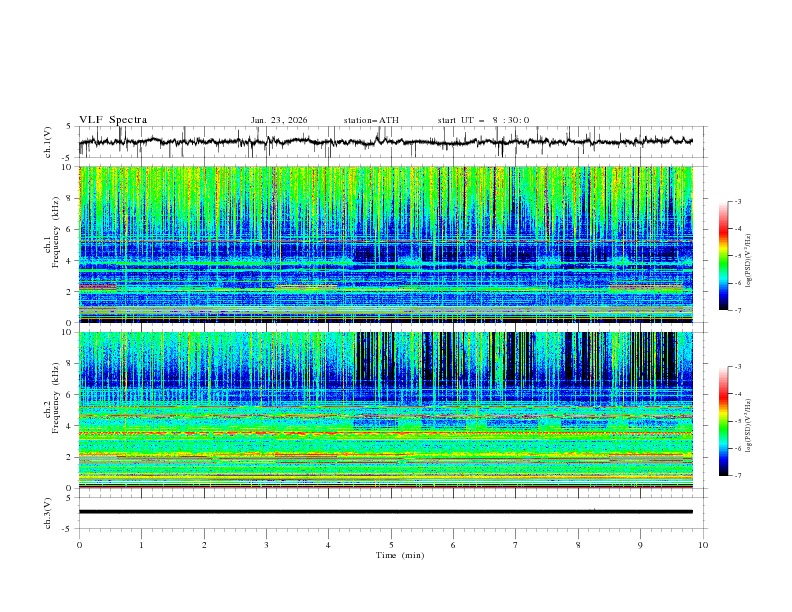The image size is (792, 612).
Task: Click the upper color scale bar beside ch.1
Action: [x=723, y=256]
